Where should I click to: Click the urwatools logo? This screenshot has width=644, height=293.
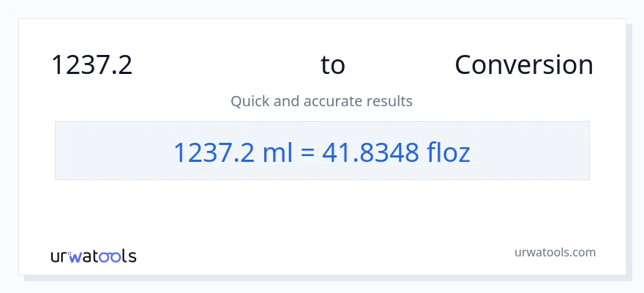[x=93, y=256]
